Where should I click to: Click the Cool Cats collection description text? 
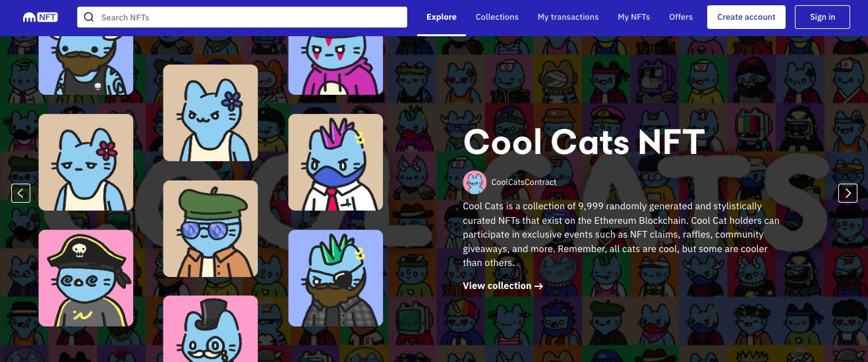pyautogui.click(x=621, y=234)
